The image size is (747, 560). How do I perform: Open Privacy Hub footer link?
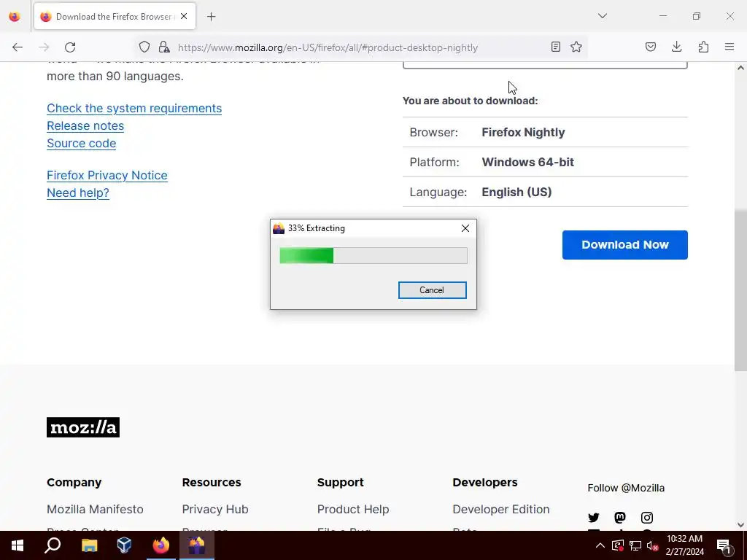click(x=215, y=509)
